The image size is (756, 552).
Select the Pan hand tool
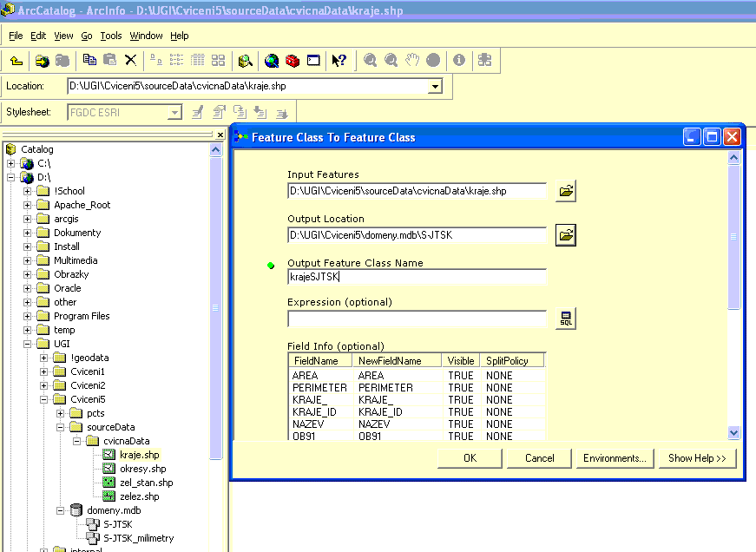pos(412,60)
